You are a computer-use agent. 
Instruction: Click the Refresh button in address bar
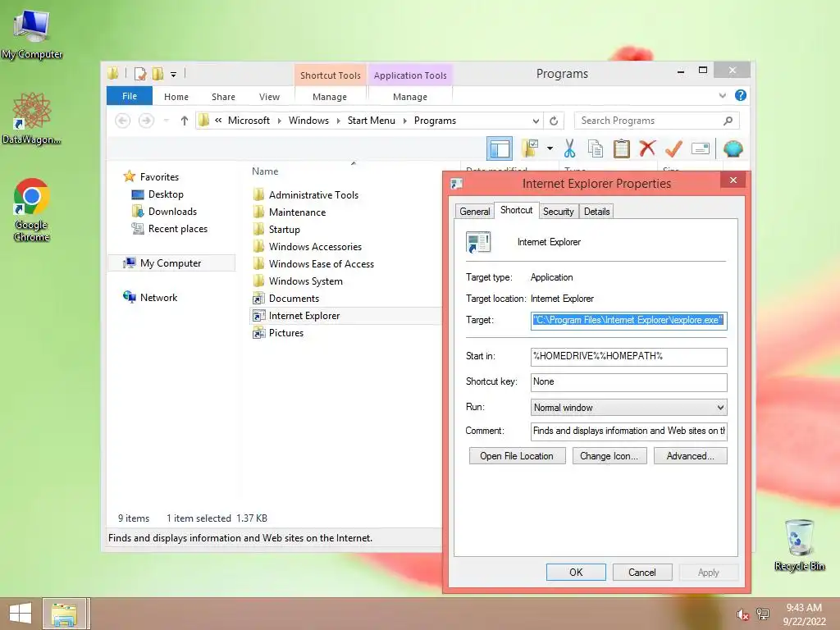(554, 121)
